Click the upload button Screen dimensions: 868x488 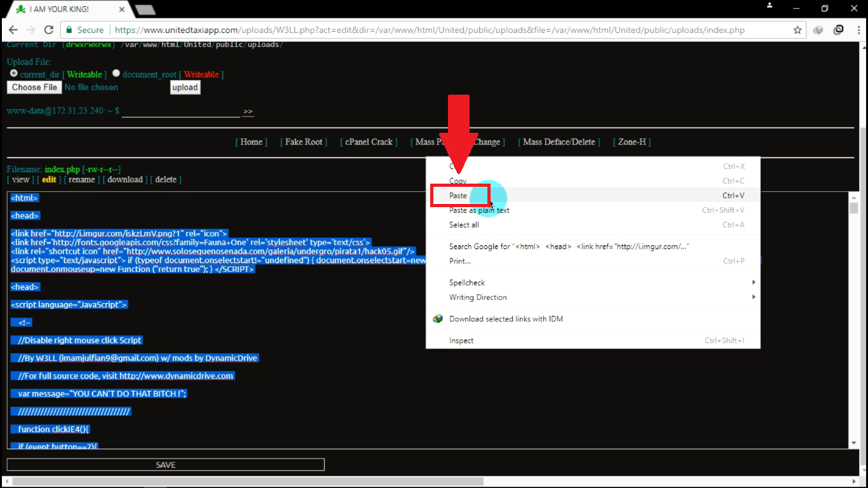tap(185, 87)
